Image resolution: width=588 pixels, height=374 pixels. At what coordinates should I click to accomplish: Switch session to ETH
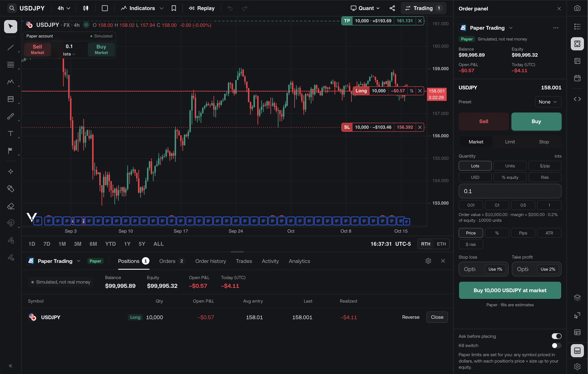441,244
